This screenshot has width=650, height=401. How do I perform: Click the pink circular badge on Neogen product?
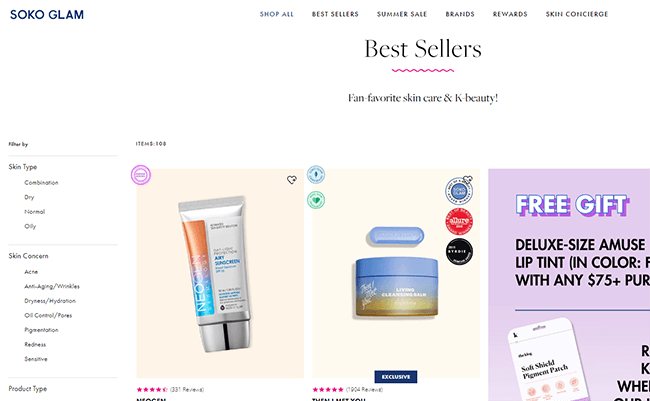pyautogui.click(x=141, y=175)
